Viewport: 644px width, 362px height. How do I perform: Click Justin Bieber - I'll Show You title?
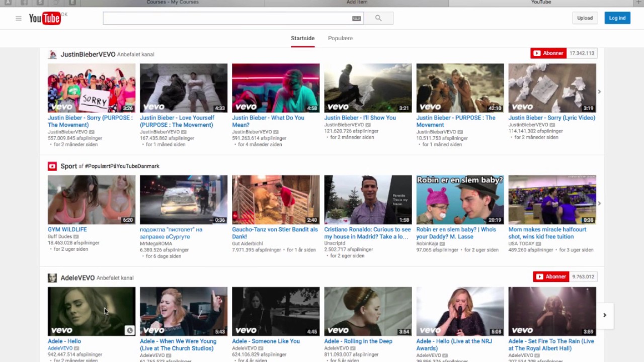360,118
